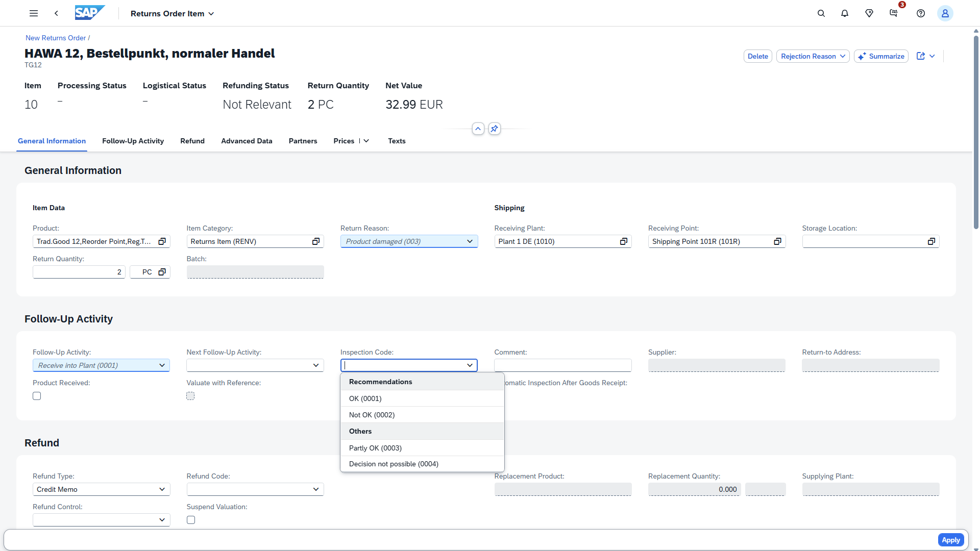Open the search icon in header
This screenshot has height=551, width=980.
[x=821, y=14]
